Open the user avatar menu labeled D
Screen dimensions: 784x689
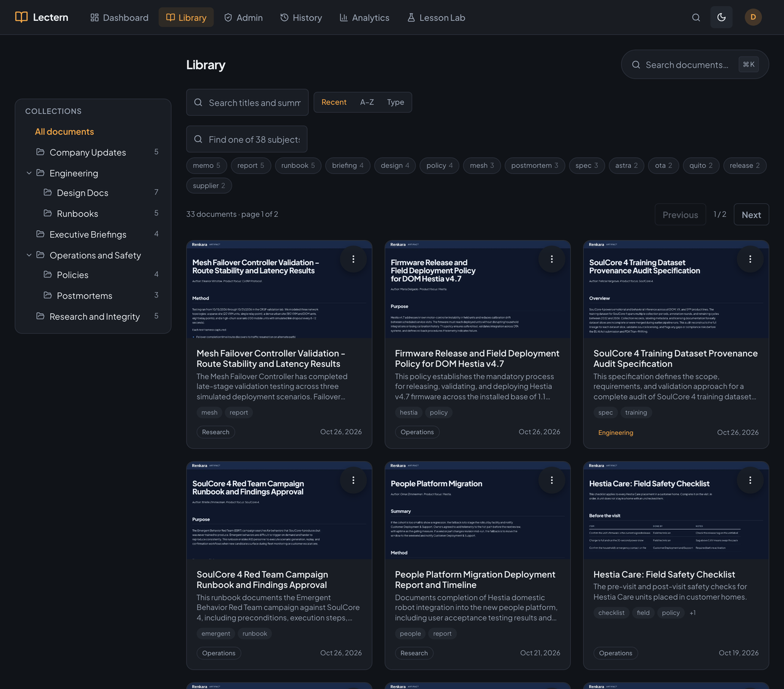[753, 17]
